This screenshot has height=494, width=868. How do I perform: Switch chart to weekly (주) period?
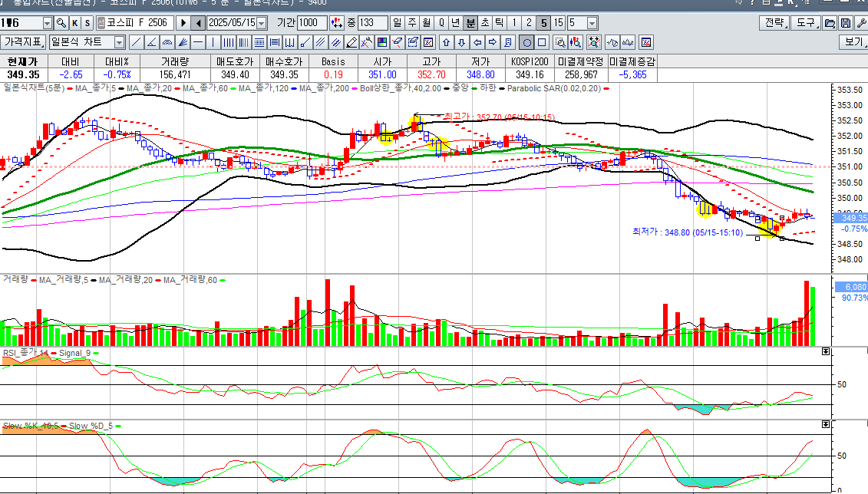tap(412, 23)
